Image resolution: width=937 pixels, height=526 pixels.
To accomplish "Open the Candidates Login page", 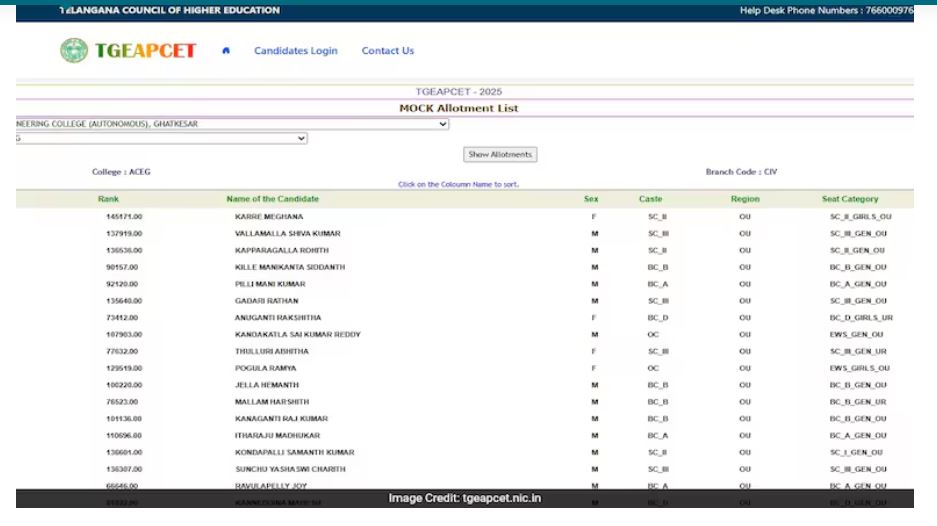I will [x=295, y=51].
